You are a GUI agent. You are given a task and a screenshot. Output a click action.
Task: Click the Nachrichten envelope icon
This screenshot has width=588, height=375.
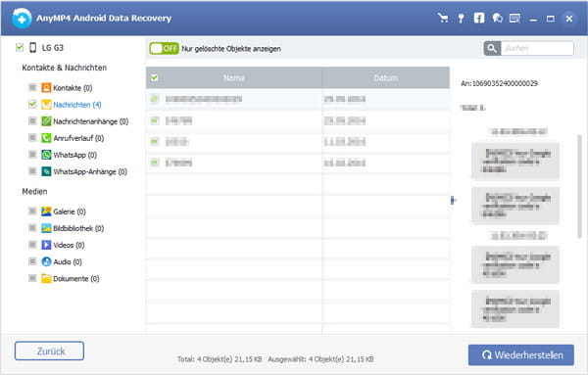46,105
